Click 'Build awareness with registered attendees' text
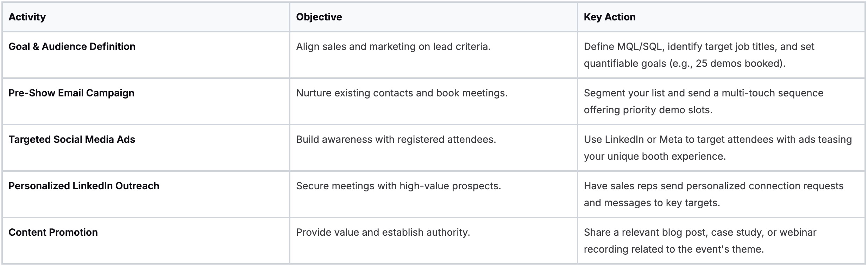This screenshot has width=868, height=266. [x=396, y=139]
